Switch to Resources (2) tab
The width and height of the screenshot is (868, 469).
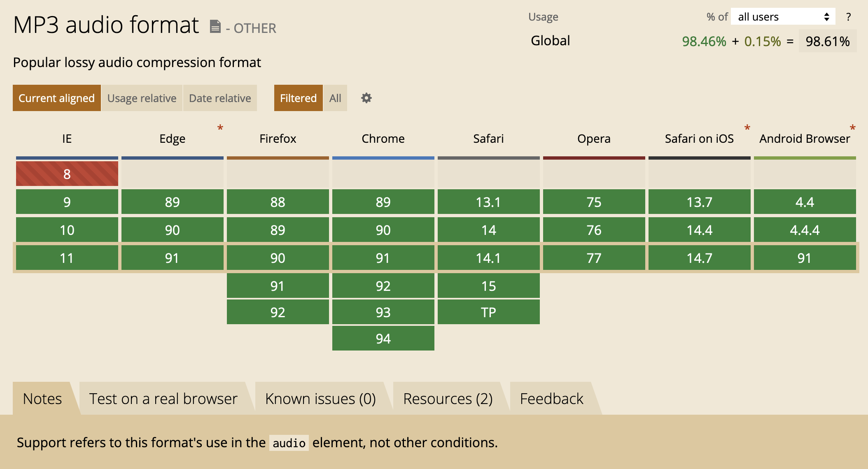point(448,399)
